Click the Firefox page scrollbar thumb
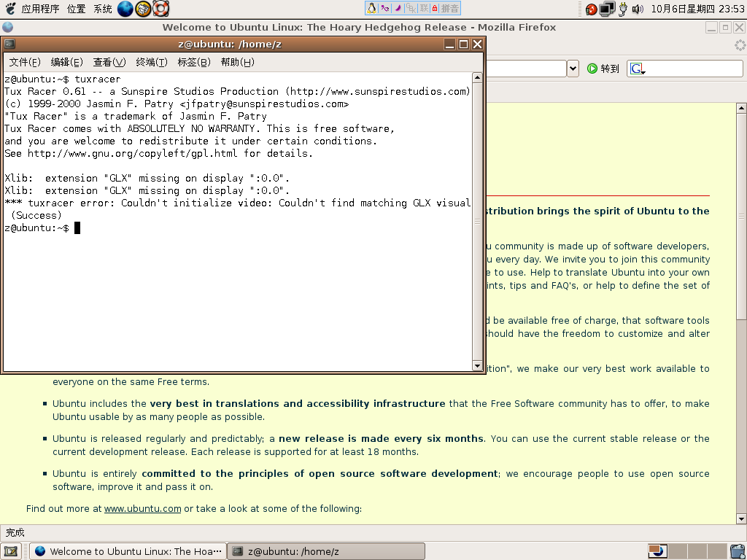 pyautogui.click(x=741, y=217)
